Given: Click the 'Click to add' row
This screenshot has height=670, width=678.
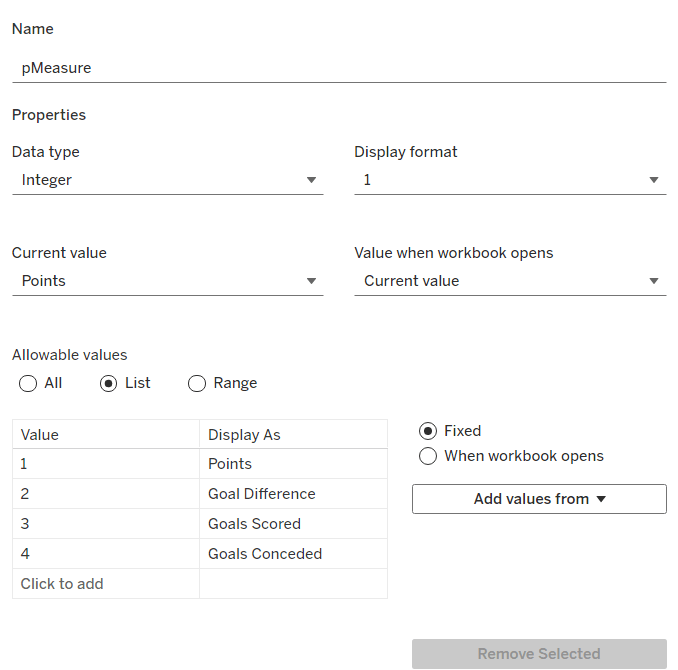Looking at the screenshot, I should tap(105, 584).
